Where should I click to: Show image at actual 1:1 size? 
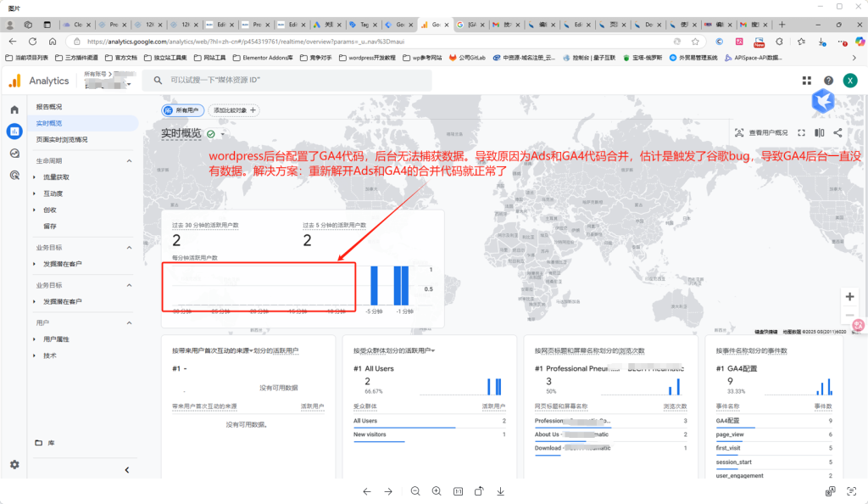(458, 491)
